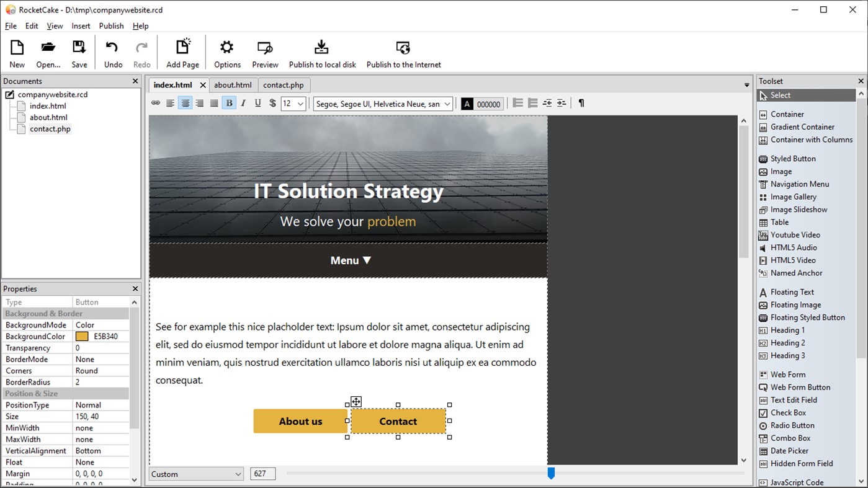Select companywebsite.rcd project root
Image resolution: width=868 pixels, height=488 pixels.
click(x=53, y=95)
